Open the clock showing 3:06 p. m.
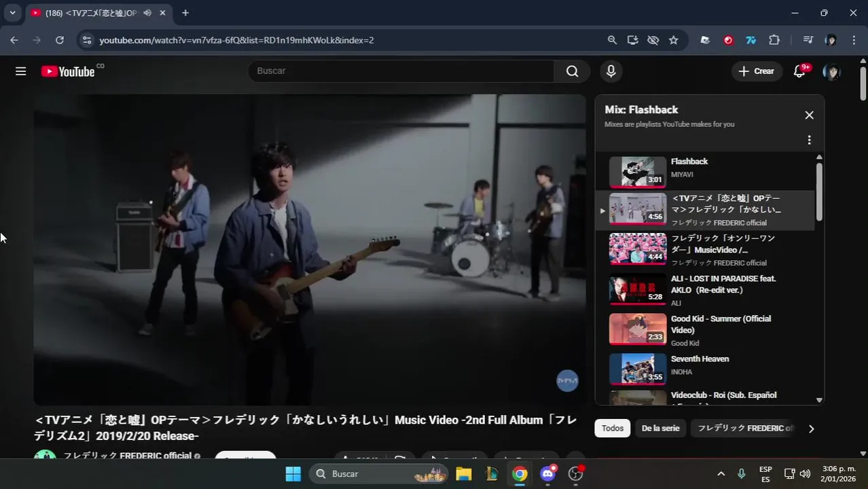 [x=838, y=473]
